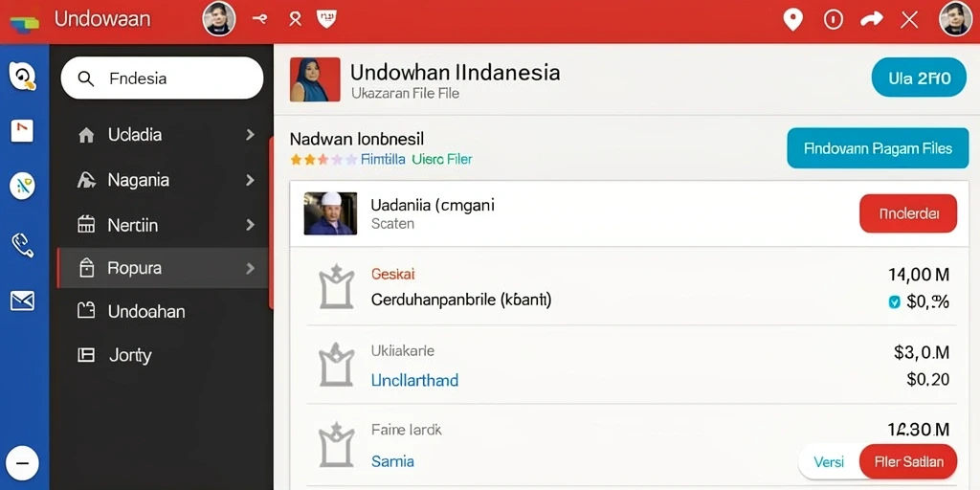
Task: Click the shield badge icon in the top bar
Action: (327, 19)
